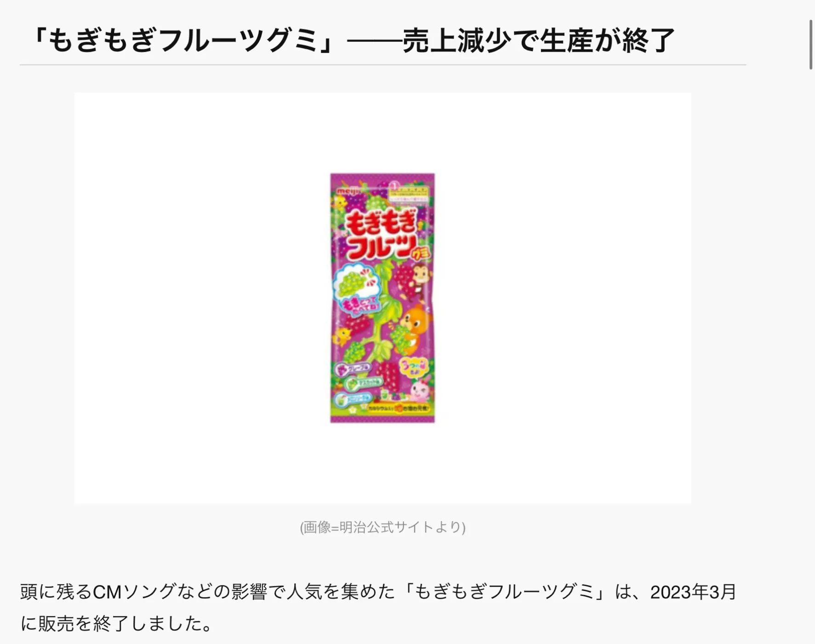The image size is (815, 644).
Task: Click the image caption 画像=明治公式サイトより
Action: [x=382, y=527]
